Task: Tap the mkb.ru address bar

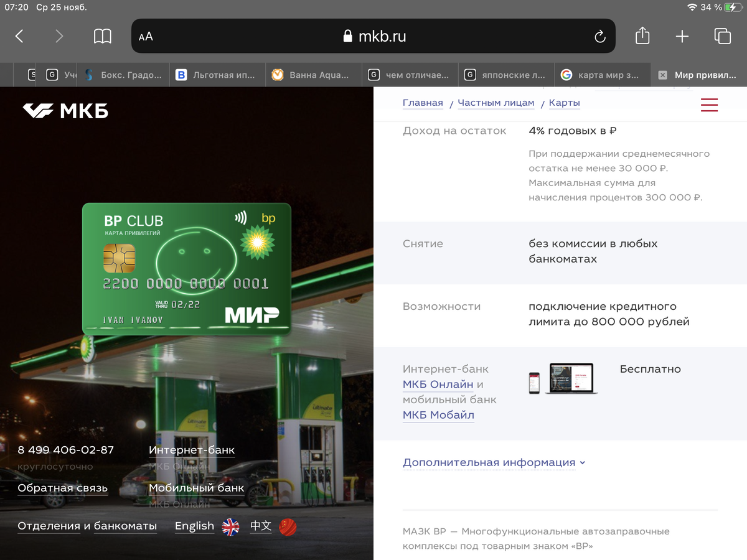Action: [x=374, y=36]
